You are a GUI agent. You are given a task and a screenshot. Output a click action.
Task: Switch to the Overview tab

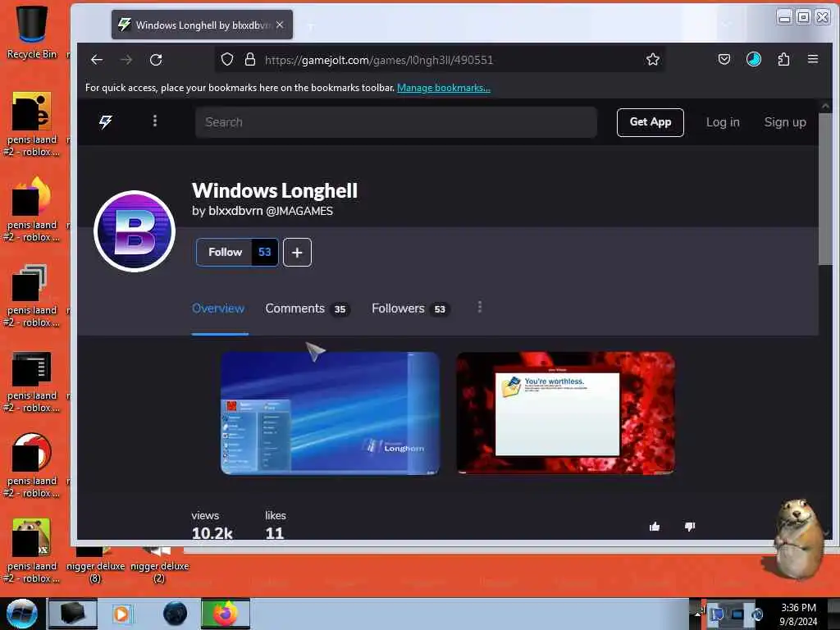[218, 308]
